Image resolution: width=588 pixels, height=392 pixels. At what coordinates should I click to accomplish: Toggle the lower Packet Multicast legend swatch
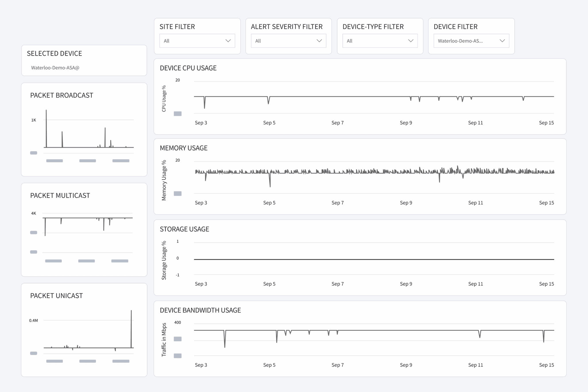(33, 252)
